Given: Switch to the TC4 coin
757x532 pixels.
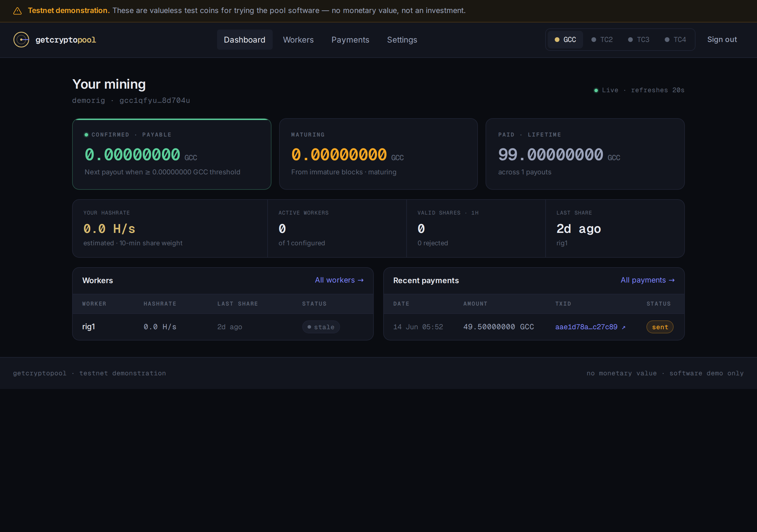Looking at the screenshot, I should (x=675, y=40).
